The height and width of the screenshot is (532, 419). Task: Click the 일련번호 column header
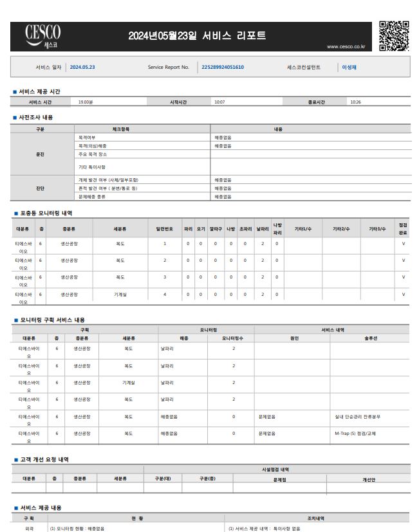click(164, 228)
